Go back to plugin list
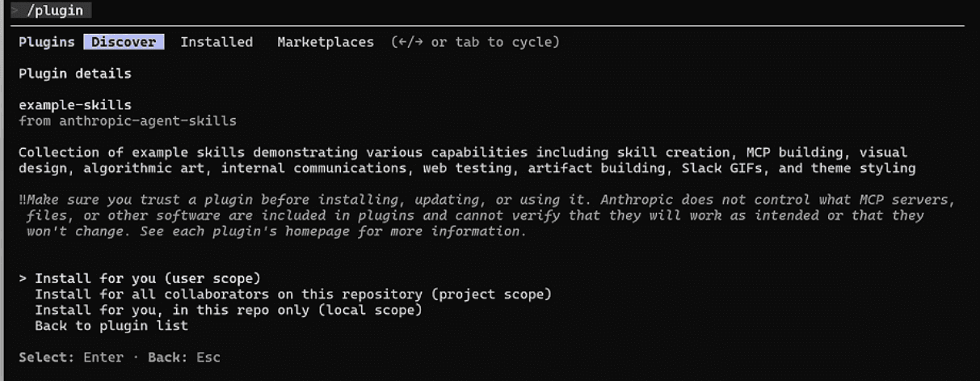Screen dimensions: 980x381 [111, 326]
